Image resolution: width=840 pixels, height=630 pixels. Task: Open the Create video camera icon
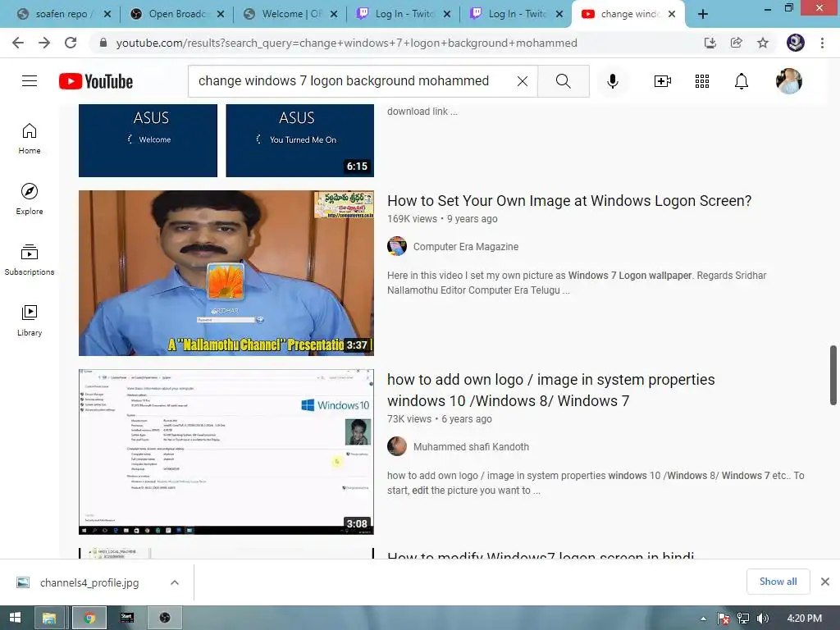[x=663, y=81]
